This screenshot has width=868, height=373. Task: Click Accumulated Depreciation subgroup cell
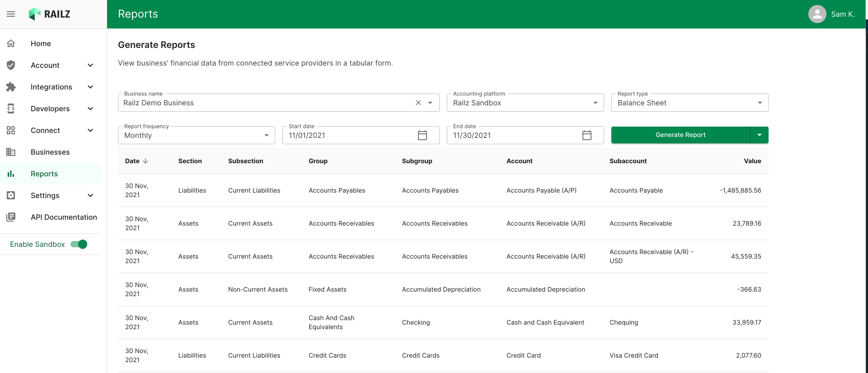[441, 289]
